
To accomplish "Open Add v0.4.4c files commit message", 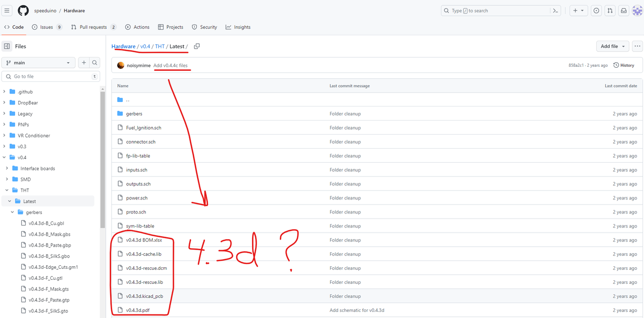I will click(171, 65).
